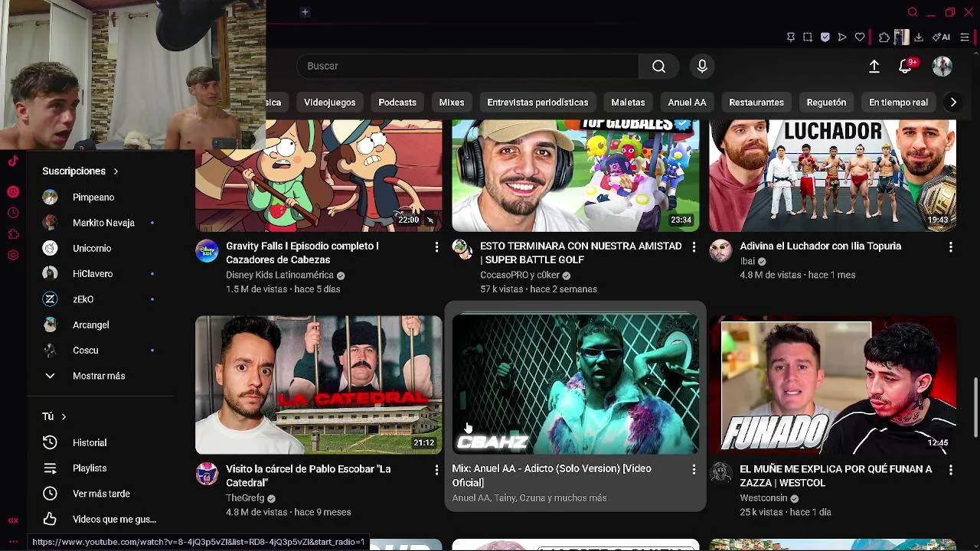This screenshot has width=980, height=551.
Task: Open options menu for Gravity Falls video
Action: 436,246
